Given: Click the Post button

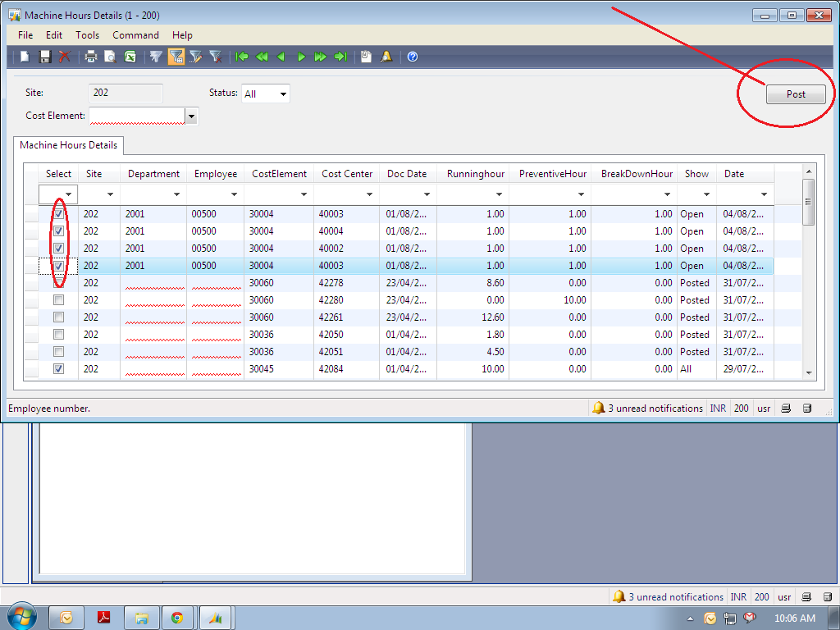Looking at the screenshot, I should [x=796, y=94].
